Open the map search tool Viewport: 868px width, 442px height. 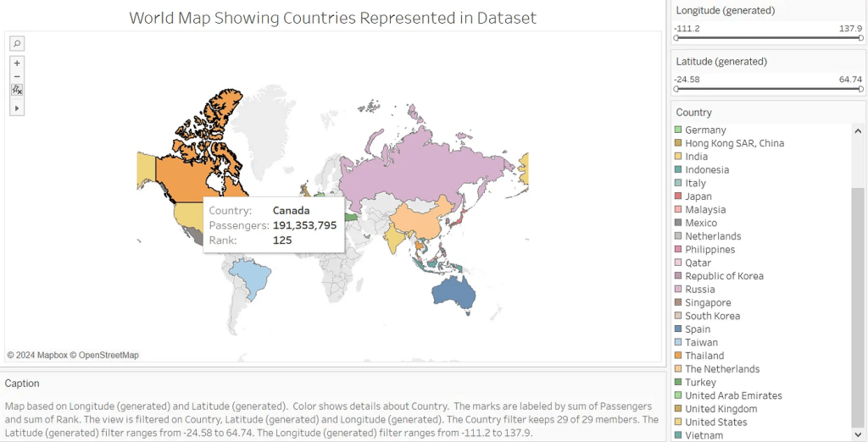click(x=17, y=43)
